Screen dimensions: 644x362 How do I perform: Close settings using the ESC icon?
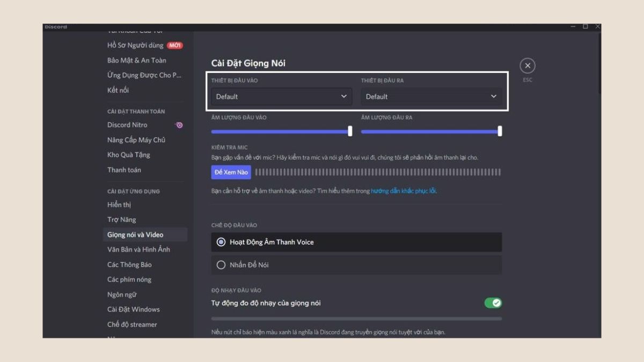pyautogui.click(x=528, y=66)
